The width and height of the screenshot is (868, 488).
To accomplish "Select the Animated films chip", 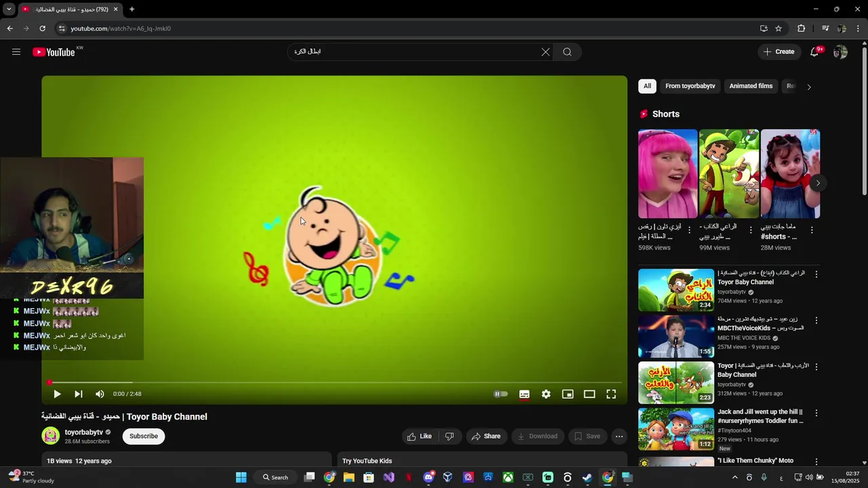I will (x=751, y=86).
